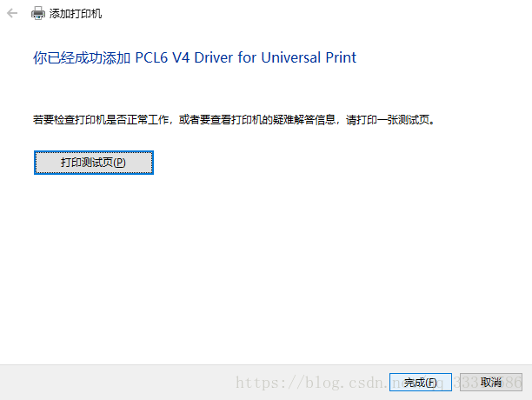The image size is (532, 400).
Task: Click the phrase 疑难解答信息 in description
Action: pos(304,120)
